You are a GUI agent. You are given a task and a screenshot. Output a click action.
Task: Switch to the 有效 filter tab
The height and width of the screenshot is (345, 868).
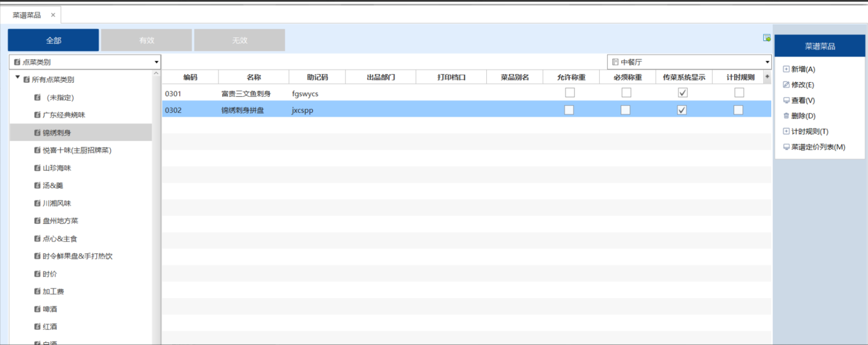pos(147,40)
